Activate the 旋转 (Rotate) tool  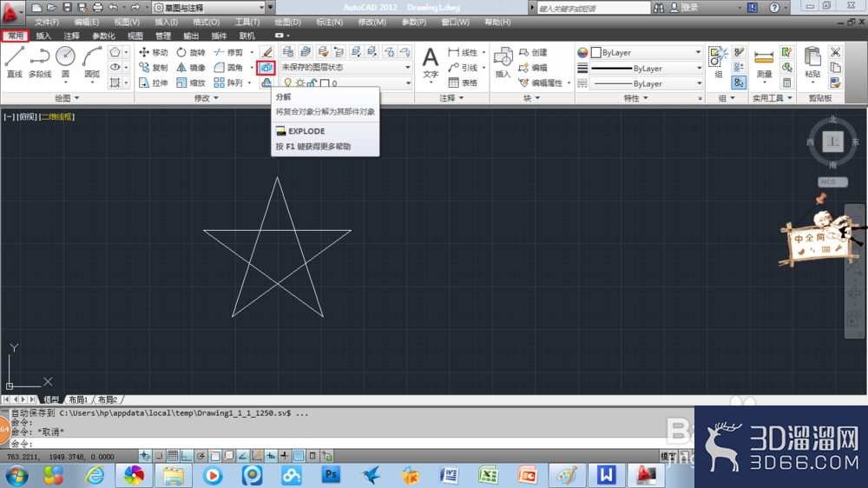click(x=190, y=52)
